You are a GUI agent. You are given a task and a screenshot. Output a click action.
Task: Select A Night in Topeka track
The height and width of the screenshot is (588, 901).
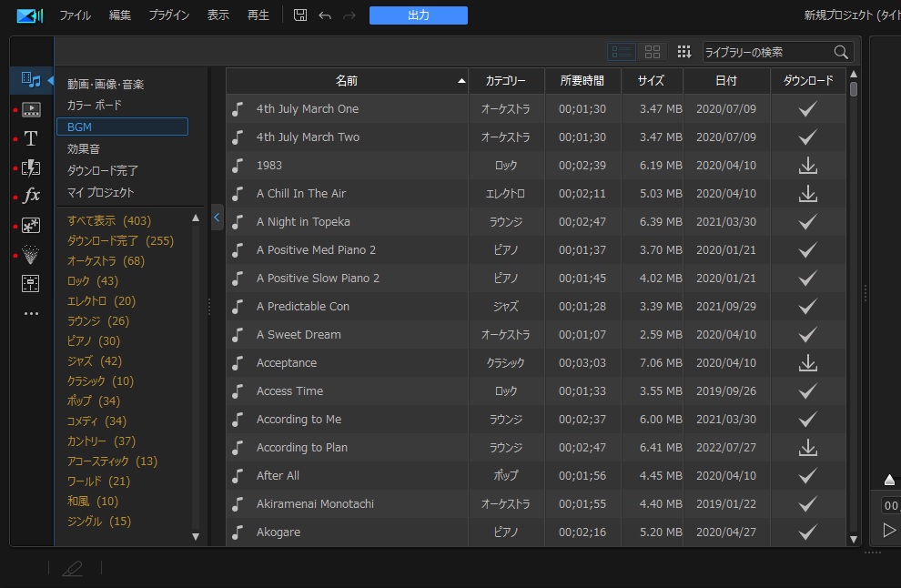tap(536, 222)
